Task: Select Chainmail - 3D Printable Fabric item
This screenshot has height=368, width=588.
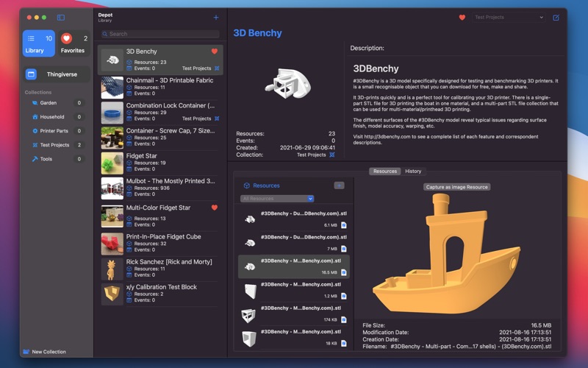Action: [x=160, y=87]
